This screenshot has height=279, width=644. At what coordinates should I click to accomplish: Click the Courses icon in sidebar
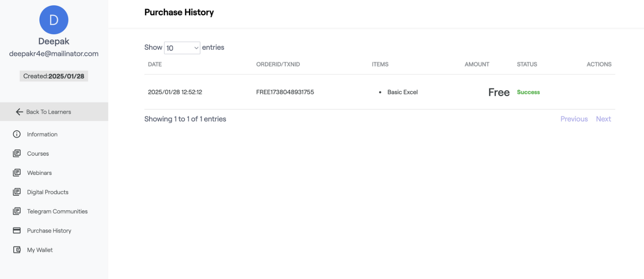click(x=17, y=154)
